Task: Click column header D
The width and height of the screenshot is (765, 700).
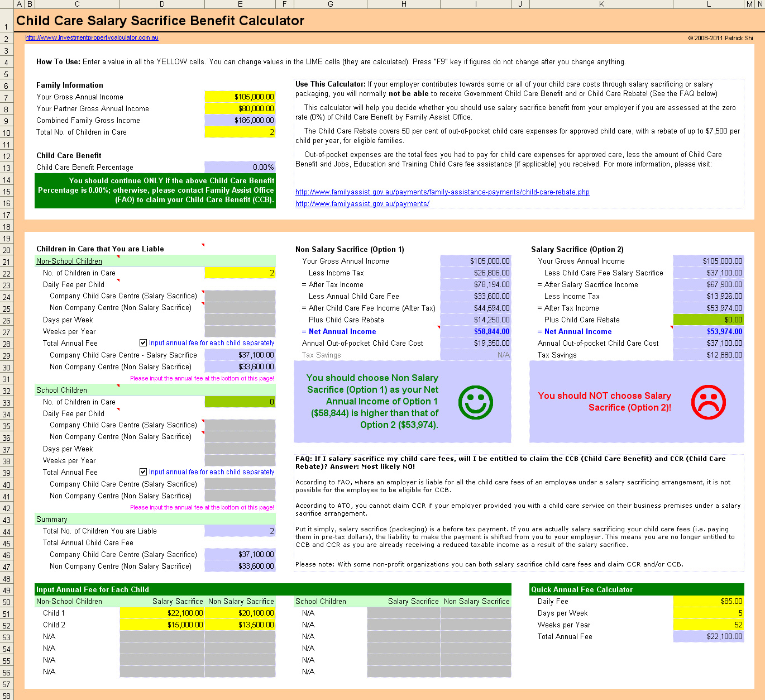Action: [162, 4]
